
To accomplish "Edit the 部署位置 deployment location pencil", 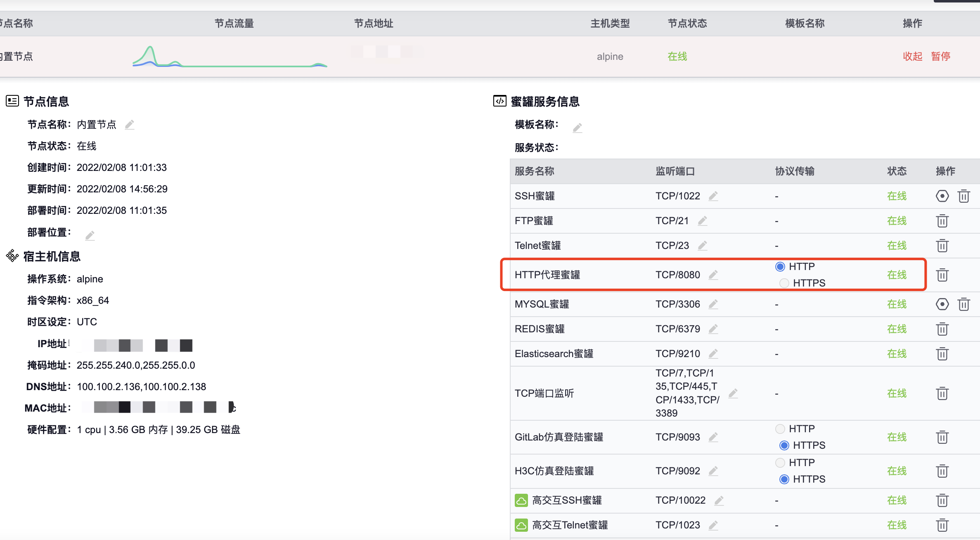I will [90, 235].
